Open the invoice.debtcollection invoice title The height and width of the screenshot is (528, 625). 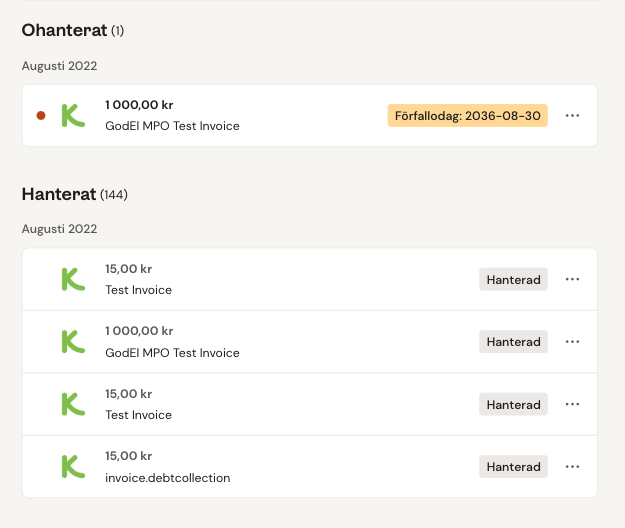pos(167,478)
